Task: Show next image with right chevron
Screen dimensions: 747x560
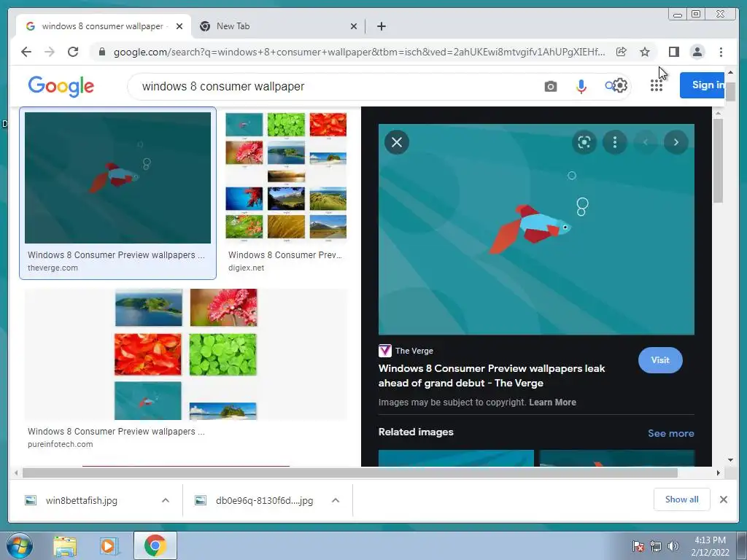Action: pyautogui.click(x=676, y=142)
